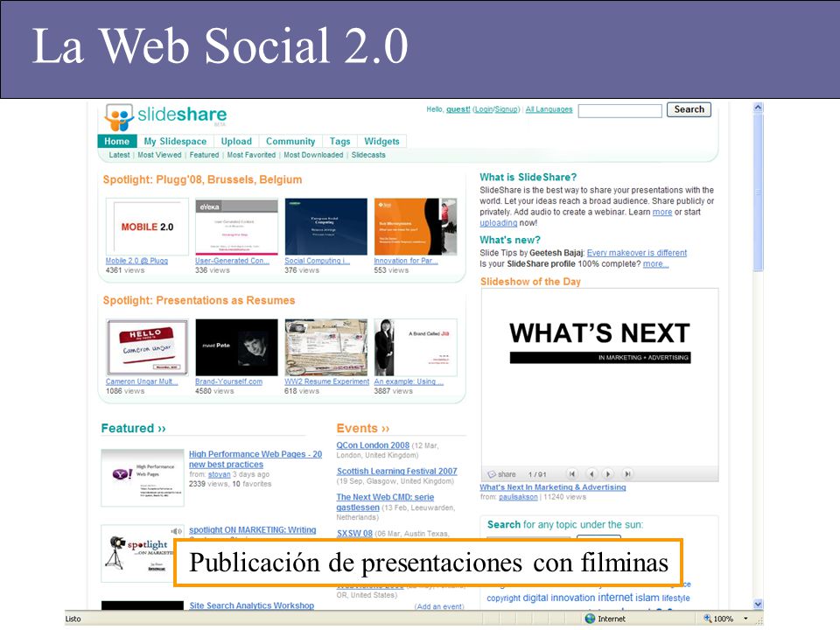Open The Next Web CMD event link
The height and width of the screenshot is (630, 840).
pos(385,502)
